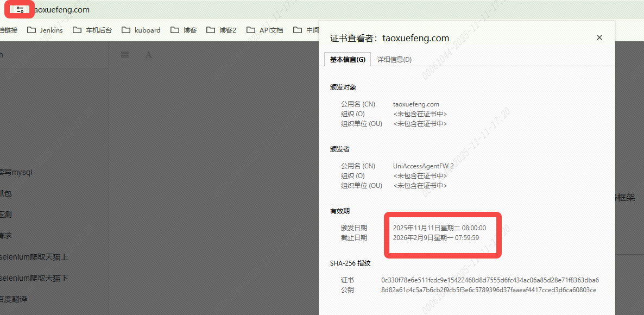Go to the 百度翻译 sidebar article
644x315 pixels.
[x=14, y=299]
